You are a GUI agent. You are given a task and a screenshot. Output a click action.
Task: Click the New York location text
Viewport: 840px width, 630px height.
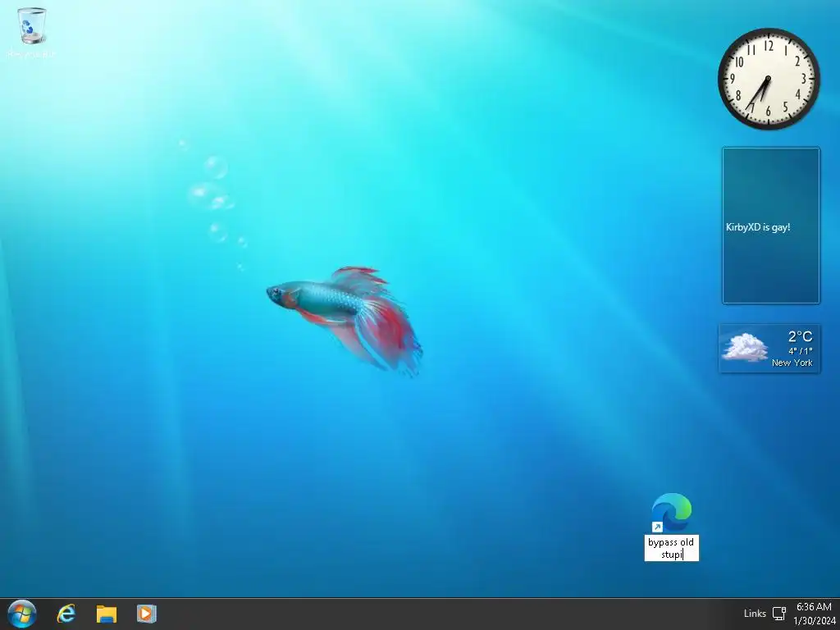tap(792, 363)
